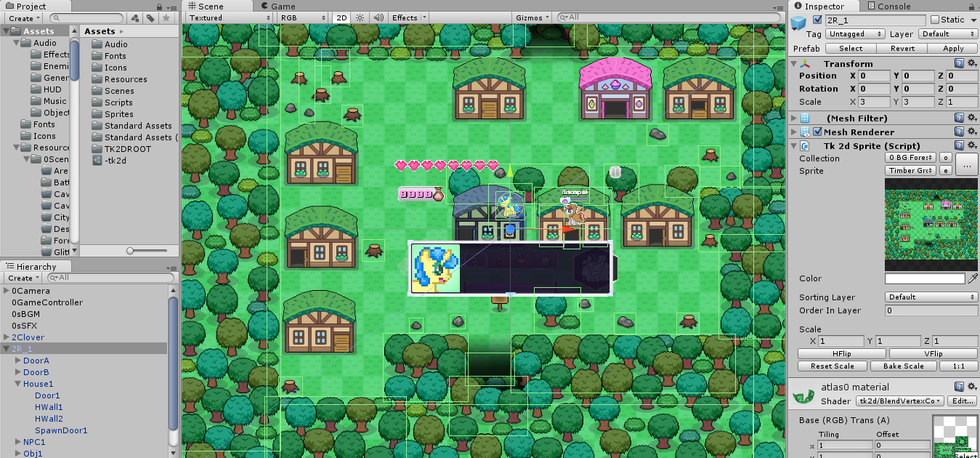Open atlas0 material help icon

tap(959, 387)
